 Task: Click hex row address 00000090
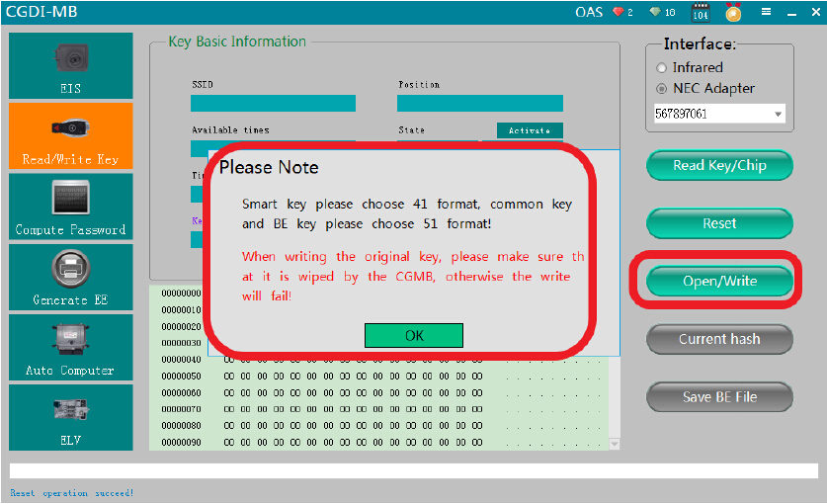182,443
